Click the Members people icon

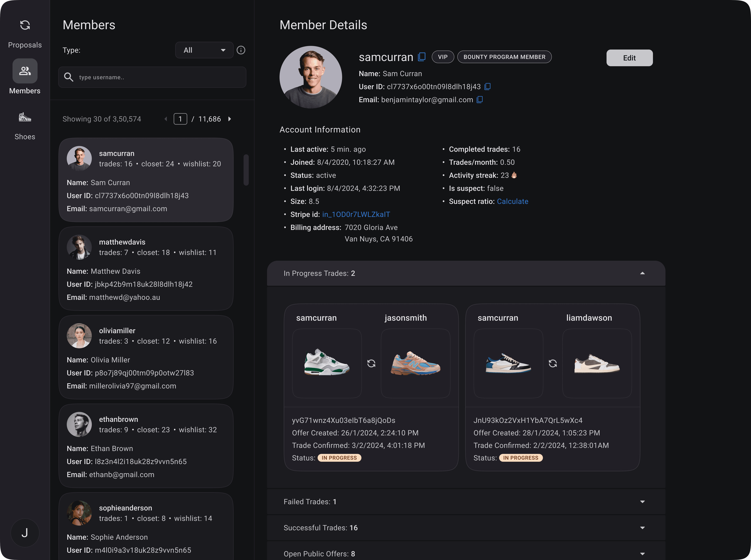[25, 71]
